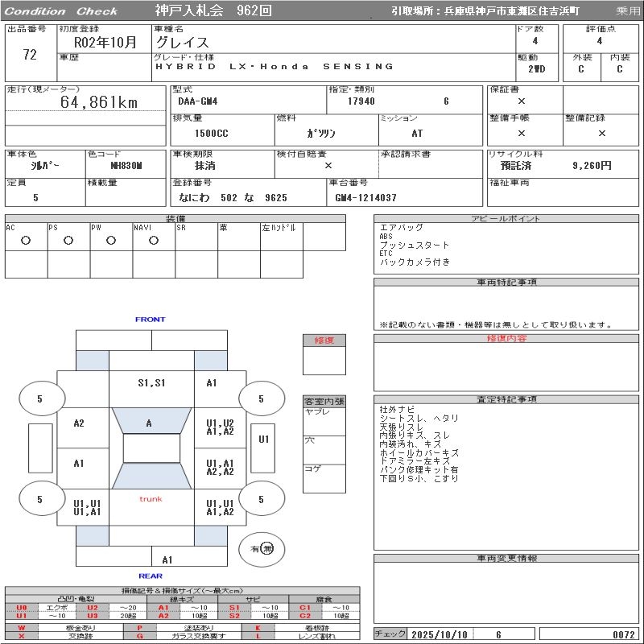The width and height of the screenshot is (644, 644).
Task: Click the 修復 box header
Action: pyautogui.click(x=324, y=340)
